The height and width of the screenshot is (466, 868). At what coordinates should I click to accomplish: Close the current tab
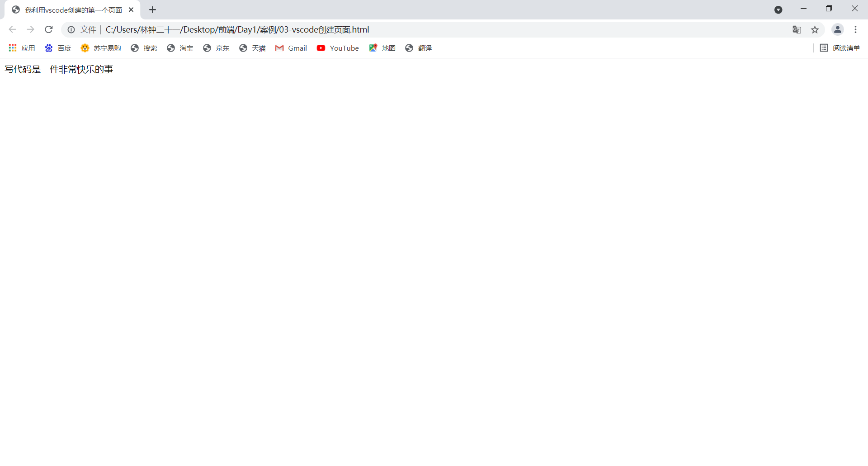(x=131, y=10)
